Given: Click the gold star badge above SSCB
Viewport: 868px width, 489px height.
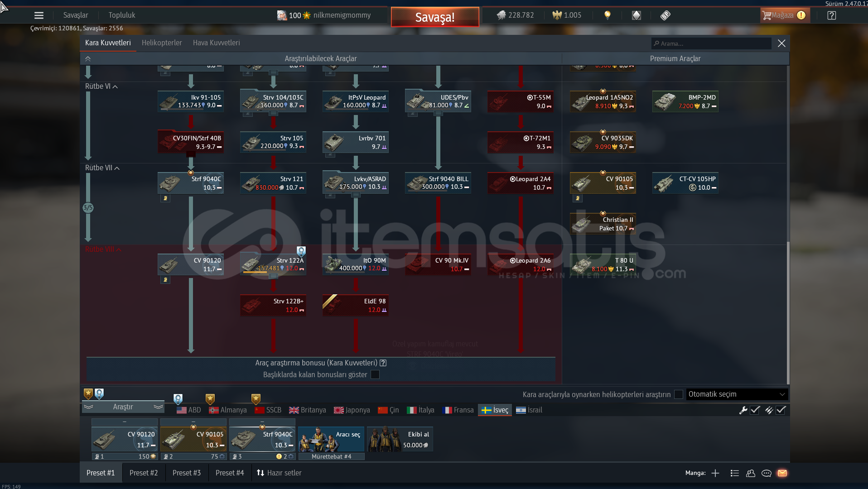Looking at the screenshot, I should (256, 399).
